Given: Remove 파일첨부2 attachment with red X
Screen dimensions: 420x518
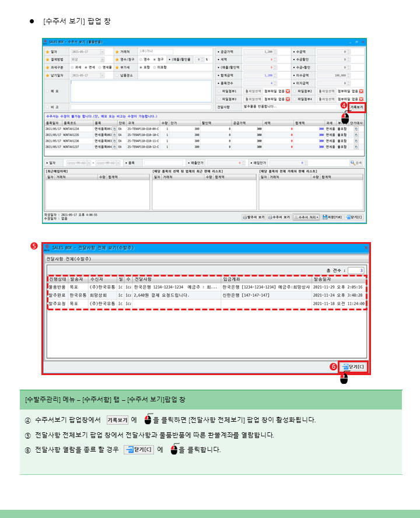Looking at the screenshot, I should coord(361,91).
